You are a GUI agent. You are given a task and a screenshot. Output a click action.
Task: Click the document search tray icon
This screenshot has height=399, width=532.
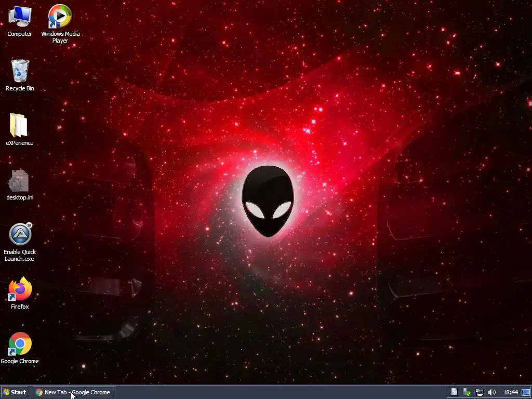coord(454,392)
